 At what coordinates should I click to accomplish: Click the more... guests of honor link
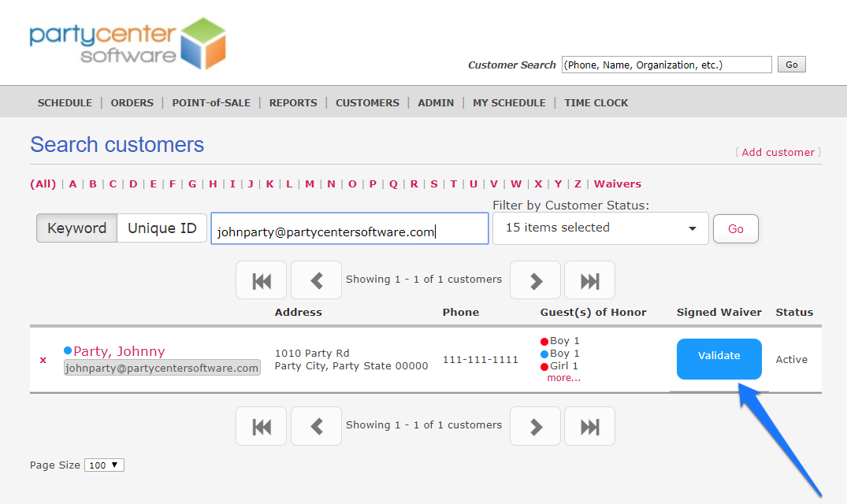563,378
